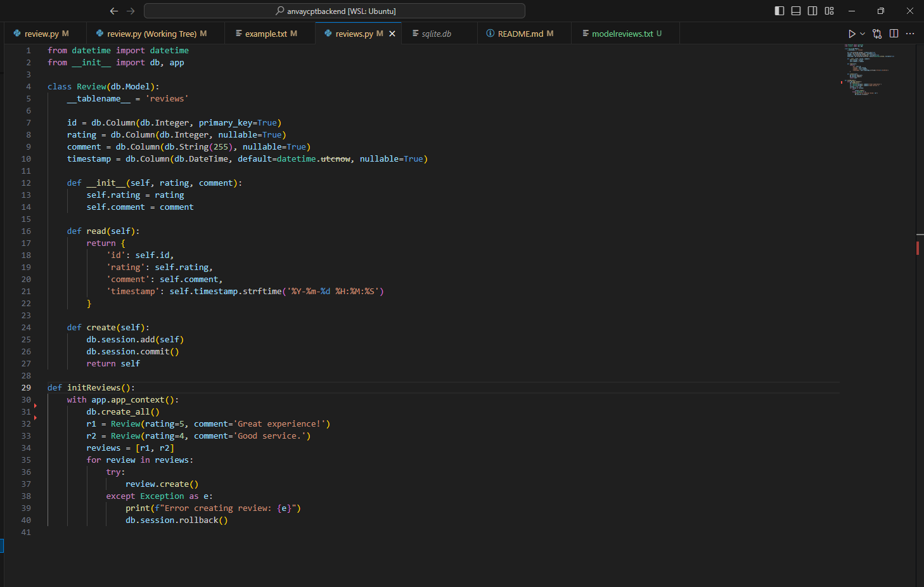Open the Customize Layout icon
This screenshot has height=587, width=924.
point(829,11)
